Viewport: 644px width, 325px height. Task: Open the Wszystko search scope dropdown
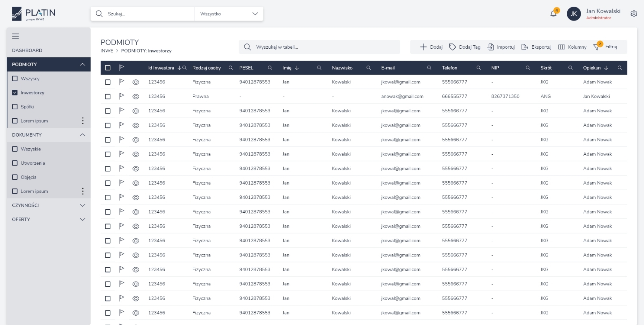[229, 14]
